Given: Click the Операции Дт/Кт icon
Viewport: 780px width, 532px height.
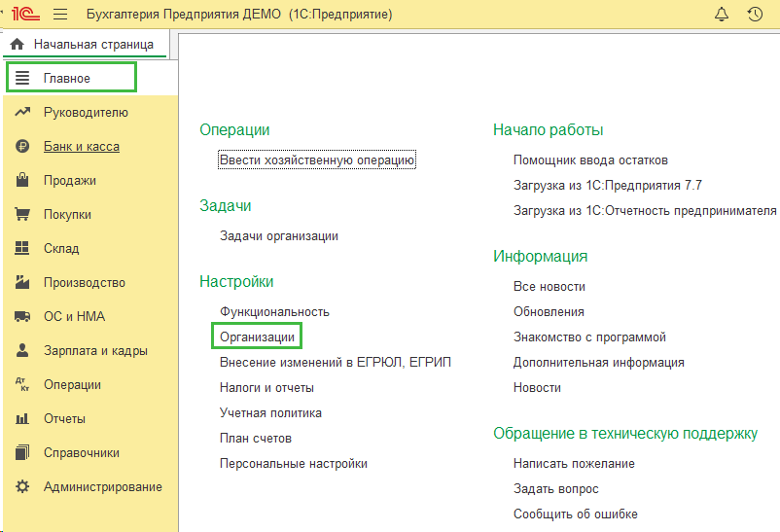Looking at the screenshot, I should [x=22, y=384].
